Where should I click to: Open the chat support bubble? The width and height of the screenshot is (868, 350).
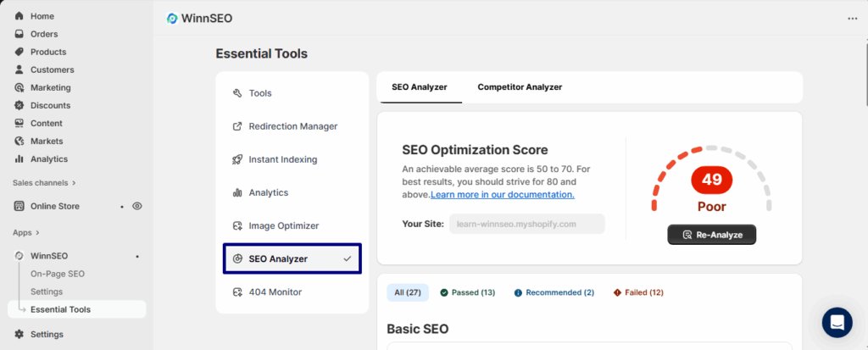837,322
